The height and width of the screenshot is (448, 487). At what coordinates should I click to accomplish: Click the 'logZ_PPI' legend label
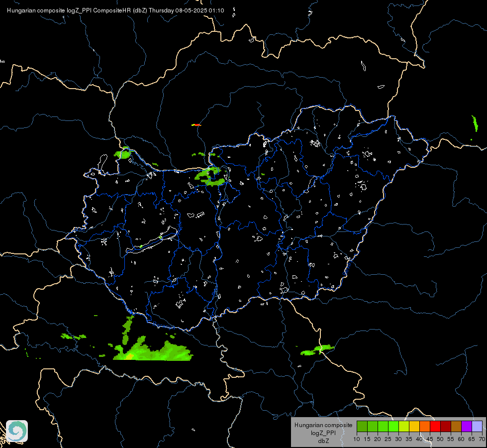[323, 433]
